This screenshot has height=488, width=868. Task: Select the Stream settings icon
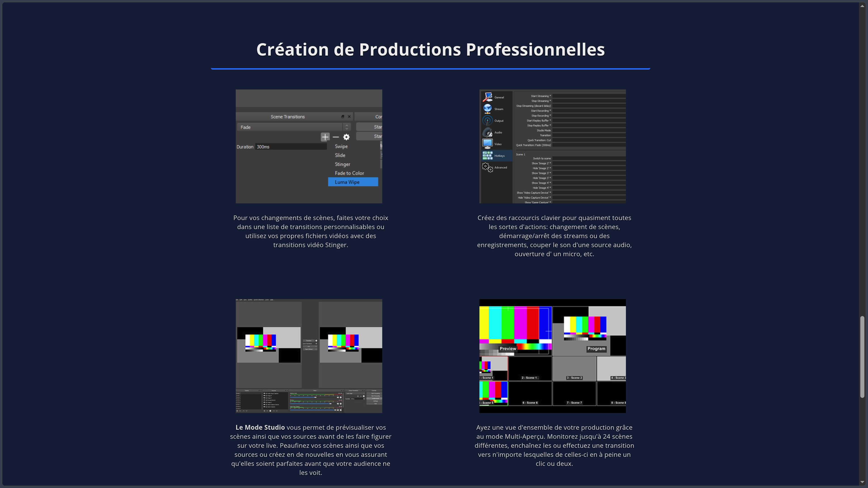[487, 109]
